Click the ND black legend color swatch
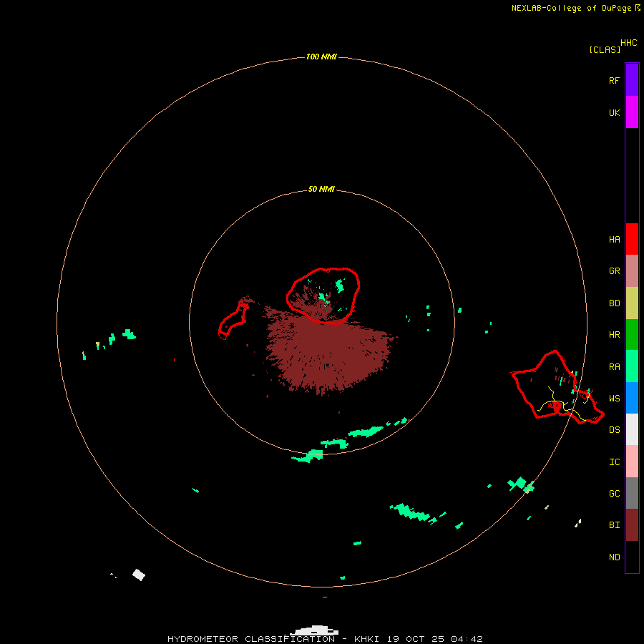This screenshot has width=644, height=644. click(x=632, y=557)
